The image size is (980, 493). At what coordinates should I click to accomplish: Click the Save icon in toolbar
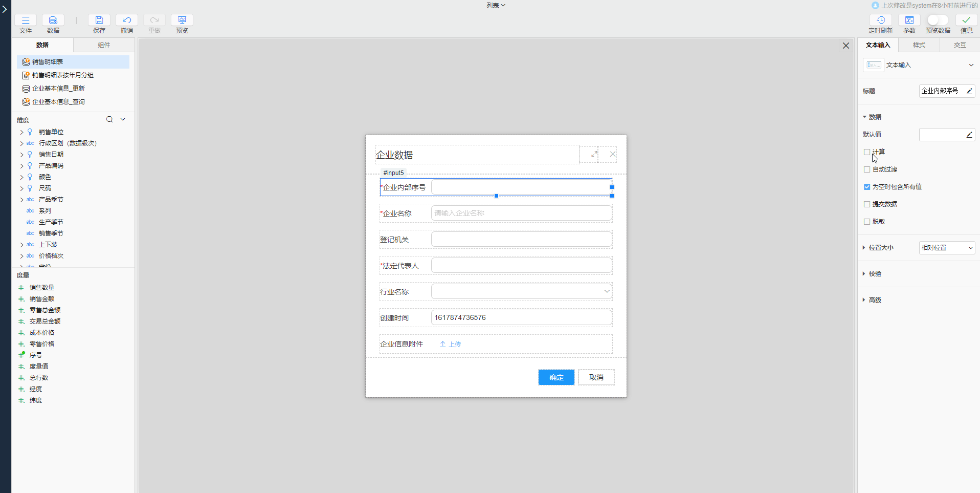coord(99,20)
